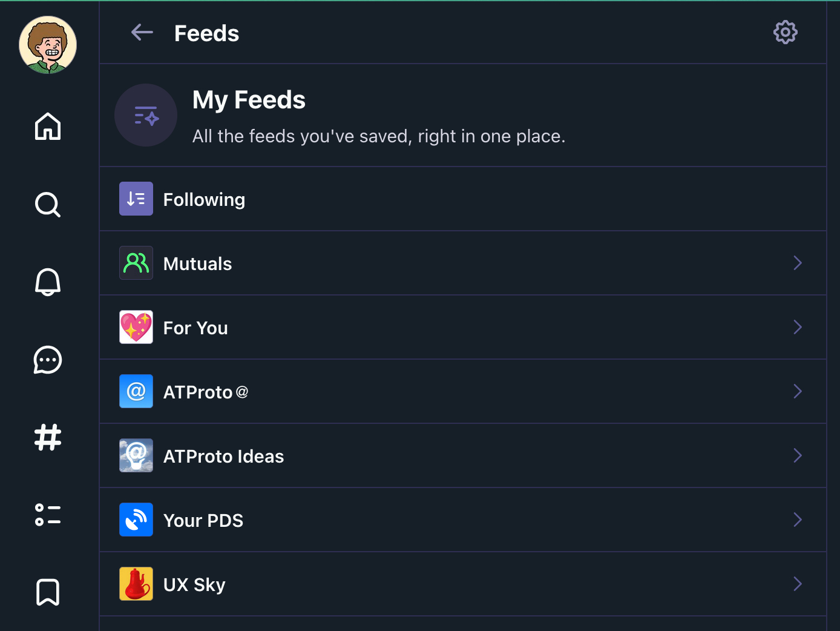Image resolution: width=840 pixels, height=631 pixels.
Task: Open the Chat messages icon
Action: point(48,360)
